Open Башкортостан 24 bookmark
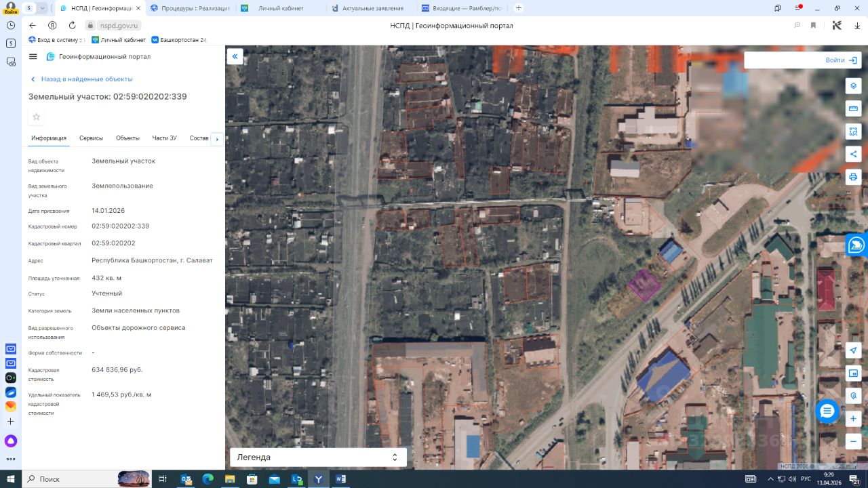Image resolution: width=868 pixels, height=488 pixels. 179,40
